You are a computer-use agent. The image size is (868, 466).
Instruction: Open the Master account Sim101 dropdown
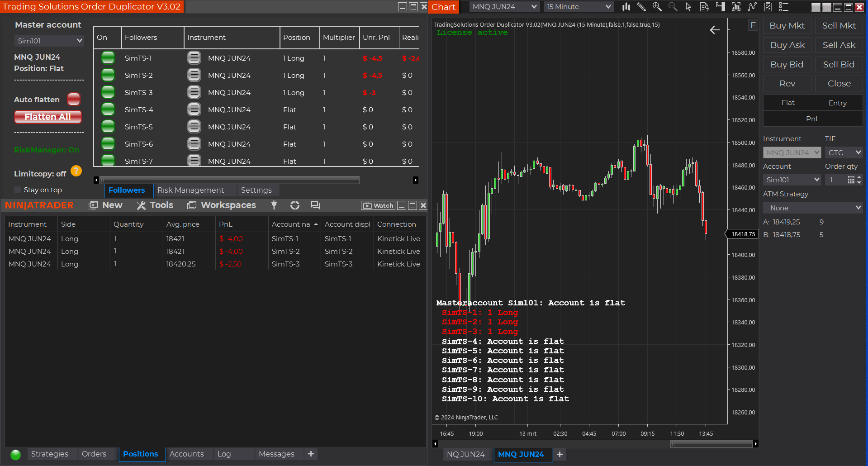tap(49, 41)
